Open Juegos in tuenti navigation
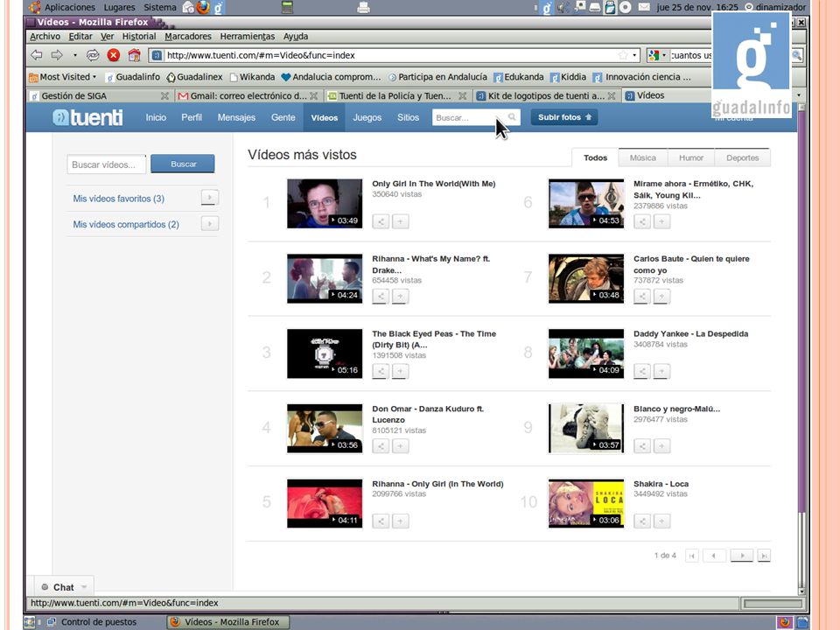Viewport: 840px width, 630px height. click(x=367, y=117)
